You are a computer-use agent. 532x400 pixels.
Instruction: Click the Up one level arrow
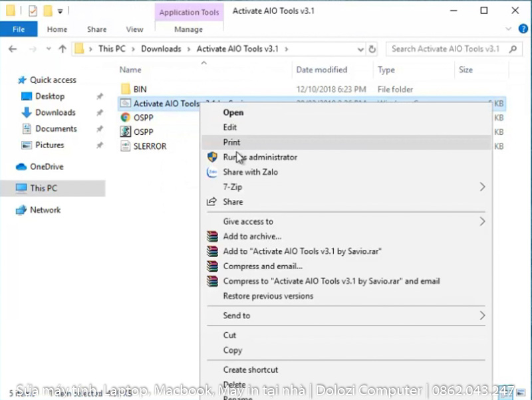click(62, 49)
